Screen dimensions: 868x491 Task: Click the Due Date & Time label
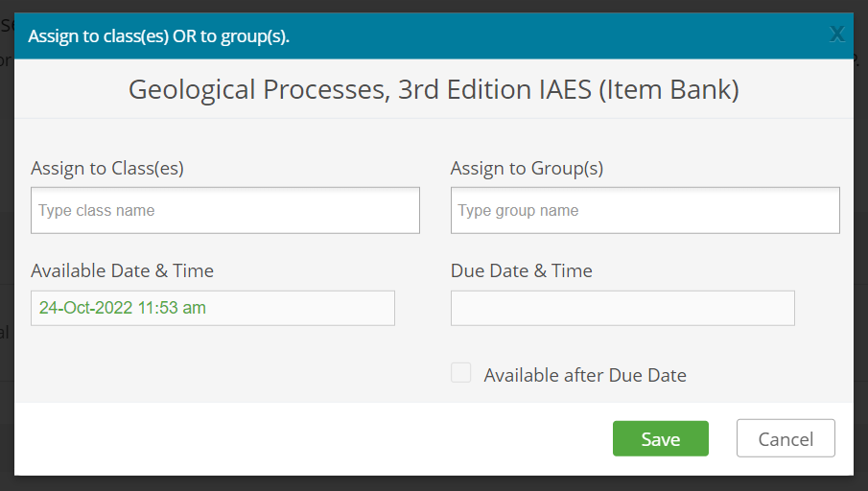pyautogui.click(x=521, y=270)
